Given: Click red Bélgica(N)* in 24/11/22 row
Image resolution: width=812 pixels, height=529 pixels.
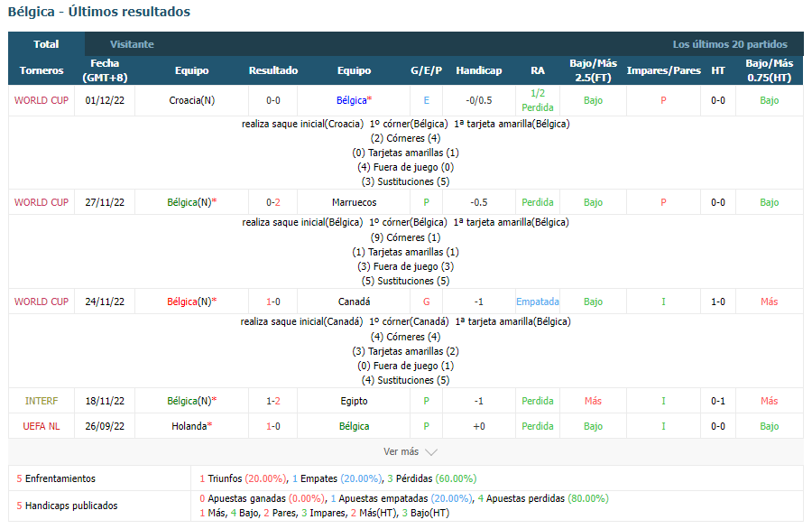Looking at the screenshot, I should pyautogui.click(x=191, y=302).
